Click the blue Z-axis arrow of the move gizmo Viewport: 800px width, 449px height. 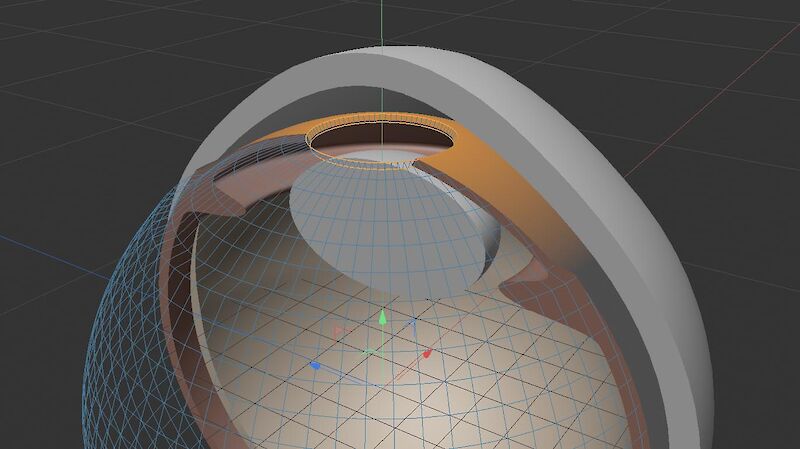click(315, 365)
